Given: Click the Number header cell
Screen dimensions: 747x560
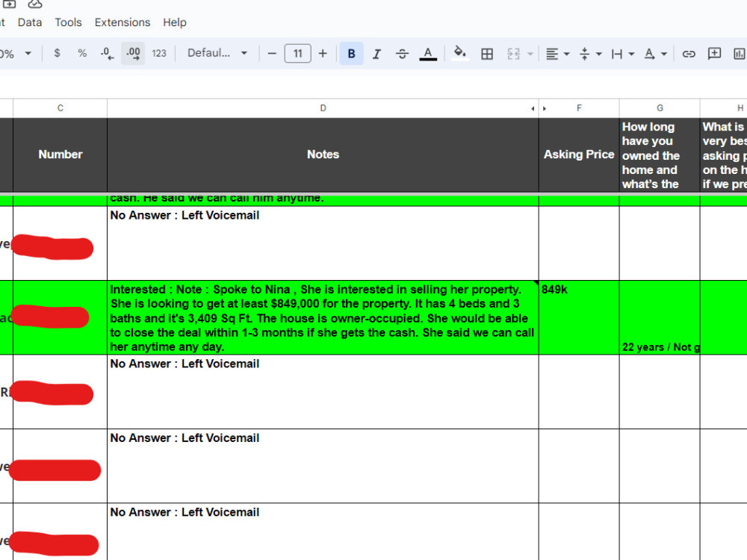Looking at the screenshot, I should pos(60,155).
